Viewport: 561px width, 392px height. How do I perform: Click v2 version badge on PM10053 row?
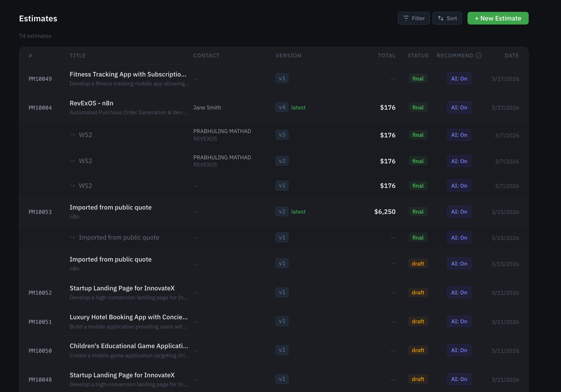coord(282,212)
